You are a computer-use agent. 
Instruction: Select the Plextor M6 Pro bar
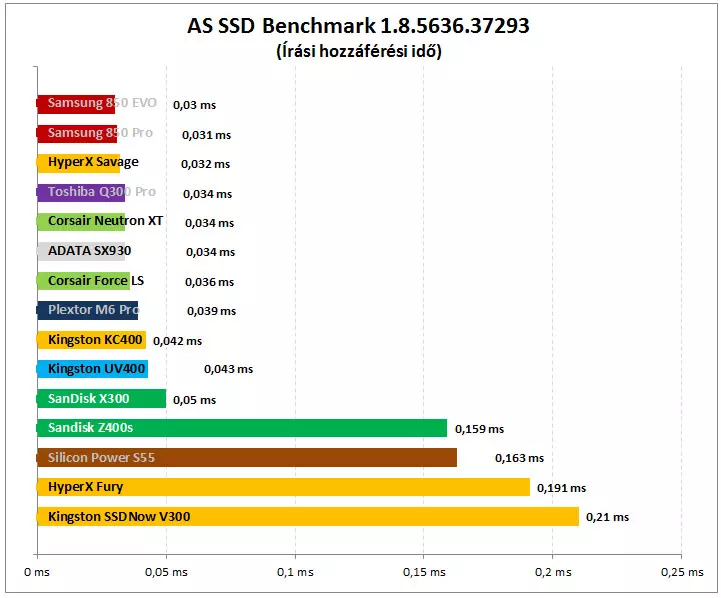[x=87, y=311]
